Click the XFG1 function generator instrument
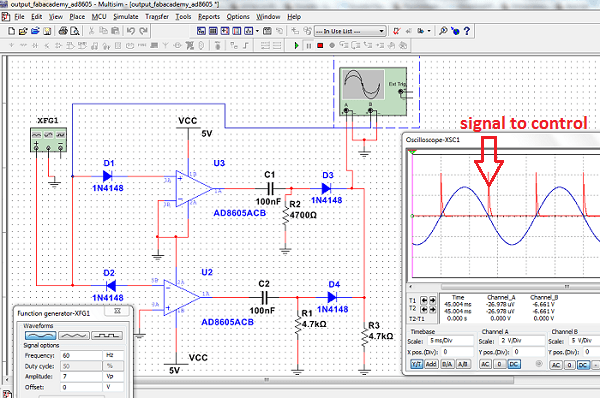The width and height of the screenshot is (600, 398). pos(48,140)
